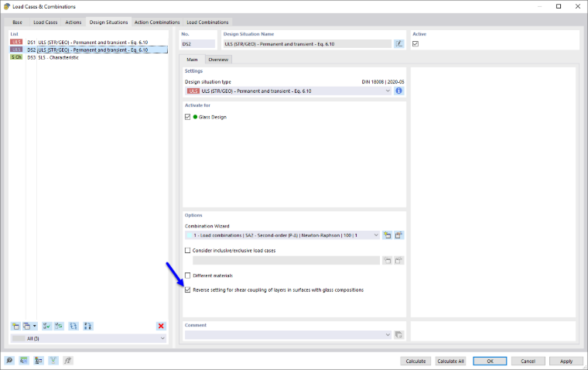
Task: Click the No. field showing DS2
Action: point(198,44)
